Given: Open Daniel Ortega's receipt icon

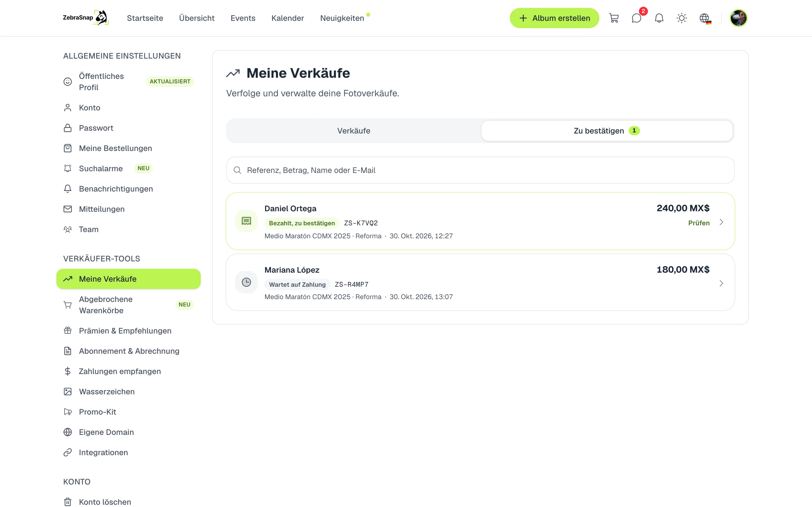Looking at the screenshot, I should point(246,221).
